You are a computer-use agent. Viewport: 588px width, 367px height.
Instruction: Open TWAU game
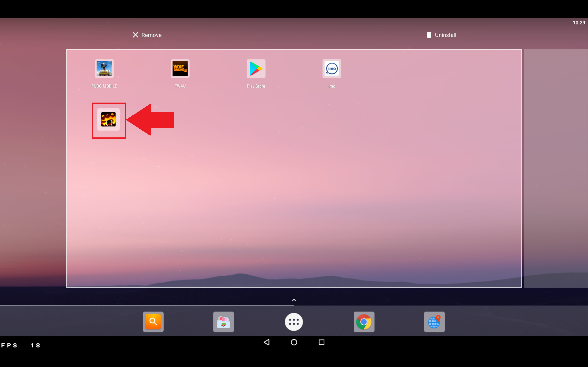[x=180, y=69]
